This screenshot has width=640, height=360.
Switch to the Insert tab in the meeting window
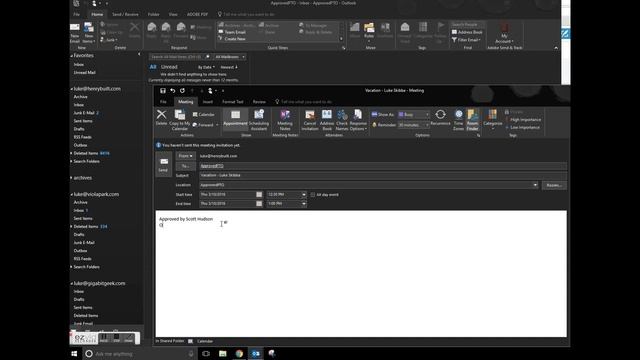click(x=208, y=102)
